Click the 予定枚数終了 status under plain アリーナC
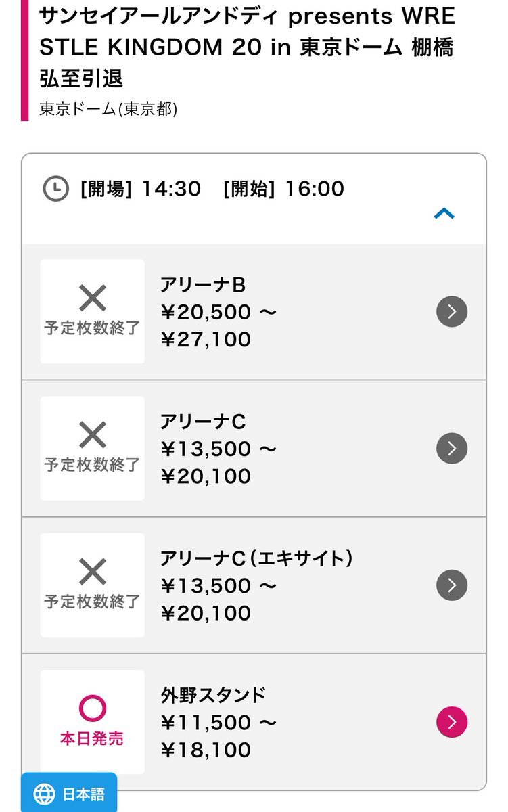Screen dimensions: 508x812 pyautogui.click(x=93, y=465)
